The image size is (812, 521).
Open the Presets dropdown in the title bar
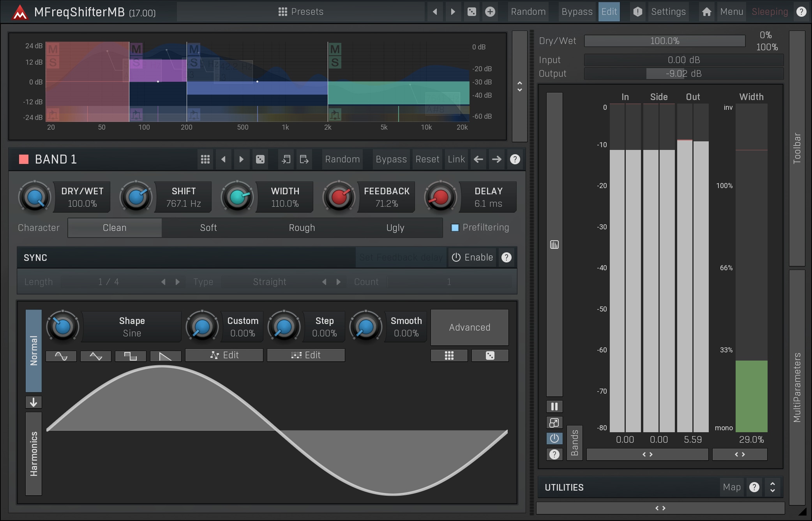click(x=301, y=12)
